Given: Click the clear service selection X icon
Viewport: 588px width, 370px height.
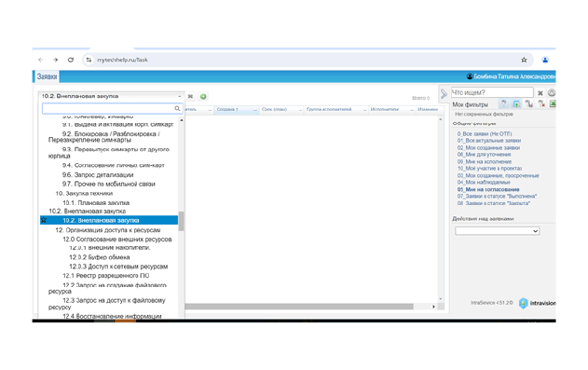Looking at the screenshot, I should tap(190, 97).
